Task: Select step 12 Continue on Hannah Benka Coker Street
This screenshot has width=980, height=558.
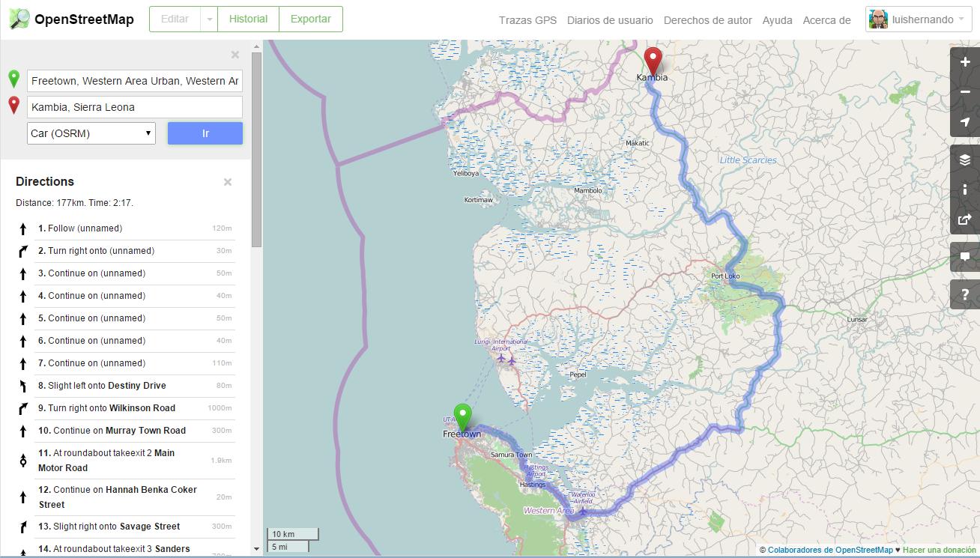Action: coord(125,497)
